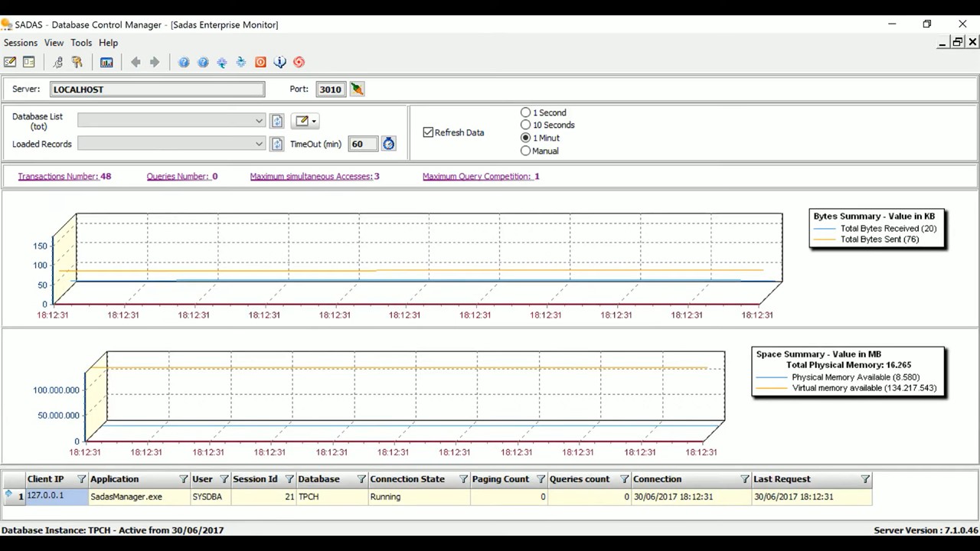Open the new session editor toolbar icon
The image size is (980, 551).
pyautogui.click(x=9, y=62)
